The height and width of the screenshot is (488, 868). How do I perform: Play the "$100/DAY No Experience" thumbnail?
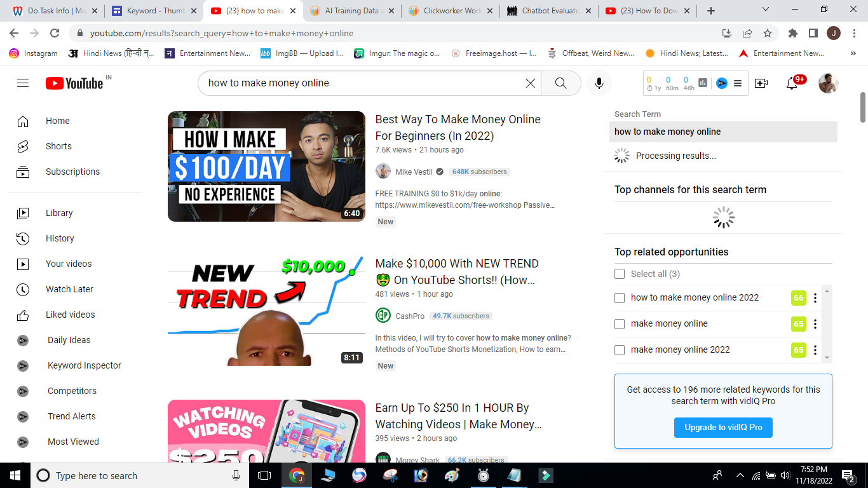click(x=266, y=166)
